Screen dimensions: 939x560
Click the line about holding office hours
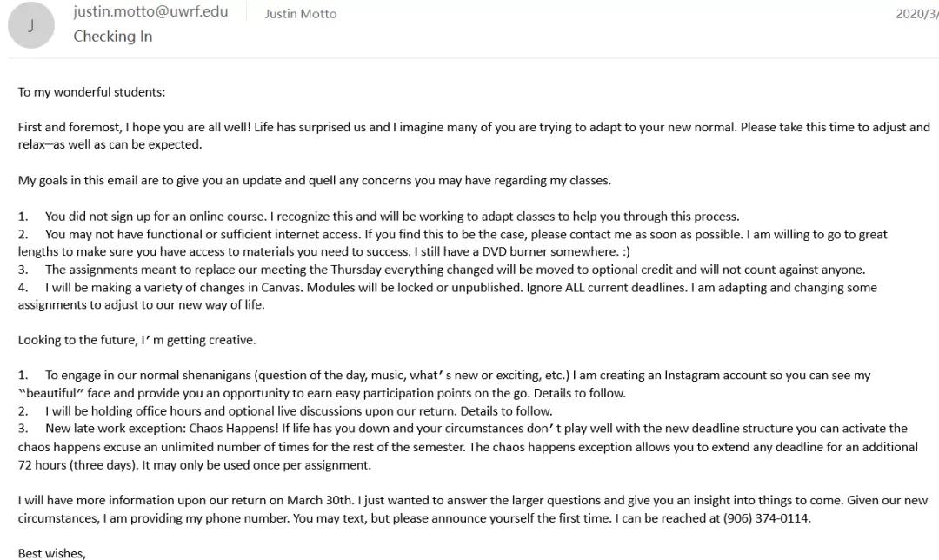tap(298, 410)
